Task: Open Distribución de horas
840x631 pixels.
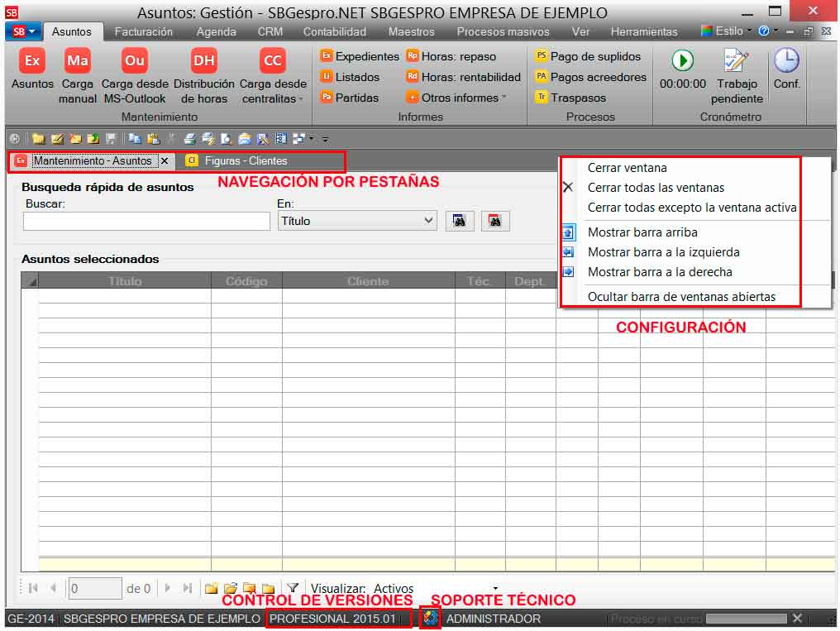Action: pyautogui.click(x=204, y=61)
